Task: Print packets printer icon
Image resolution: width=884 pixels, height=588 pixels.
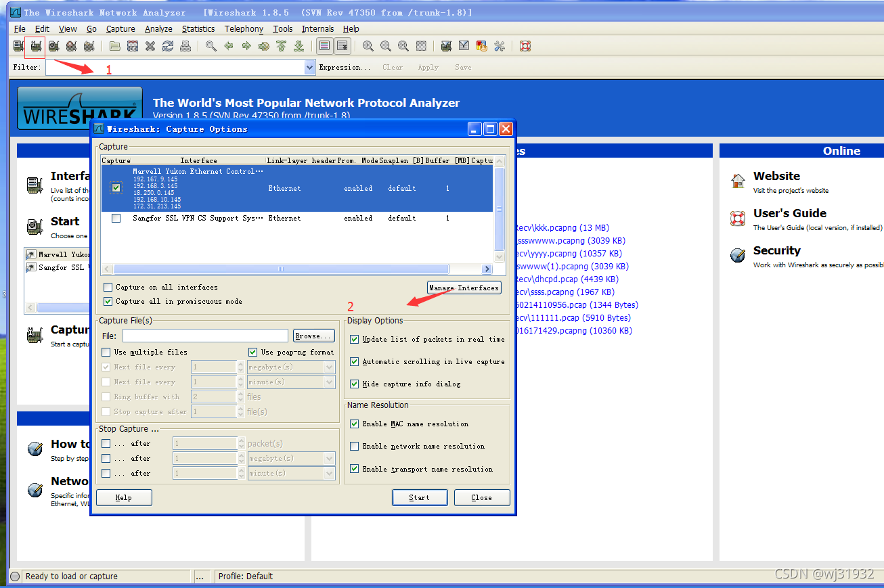Action: pos(185,46)
